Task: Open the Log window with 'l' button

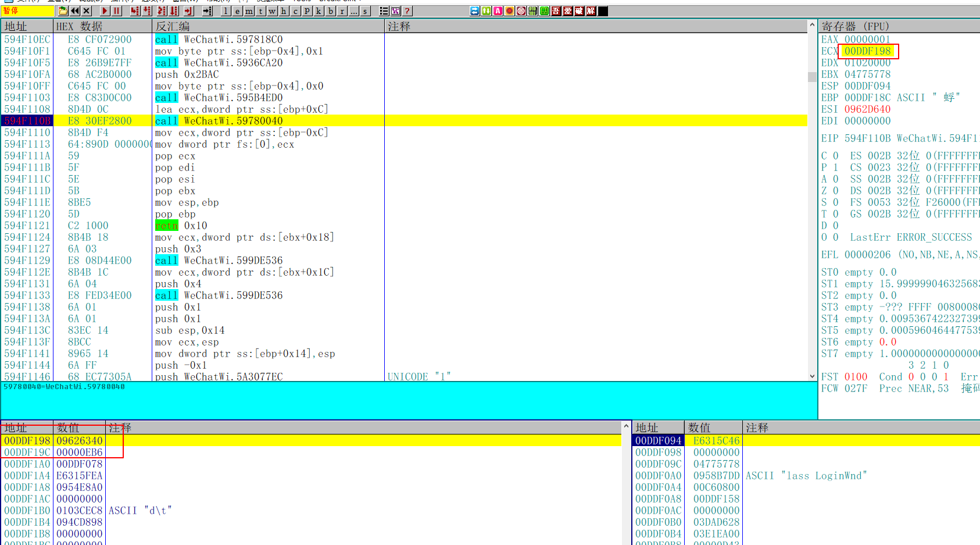Action: (226, 11)
